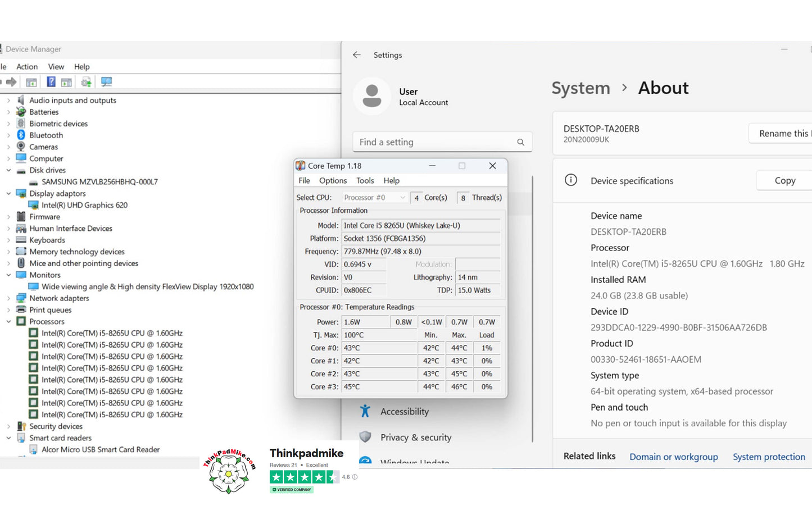
Task: Click the Find a setting search field
Action: click(442, 142)
